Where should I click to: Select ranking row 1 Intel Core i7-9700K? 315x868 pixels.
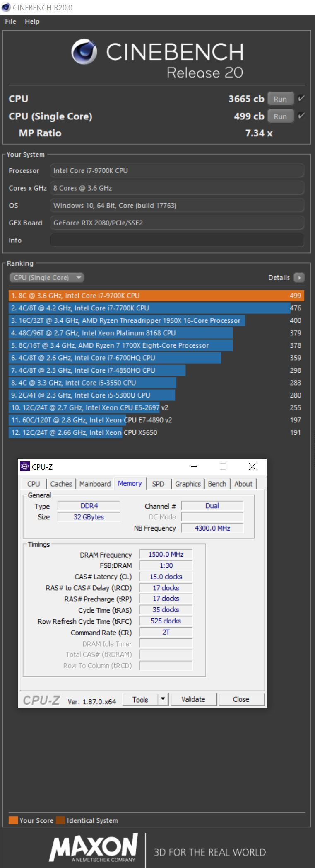coord(156,296)
